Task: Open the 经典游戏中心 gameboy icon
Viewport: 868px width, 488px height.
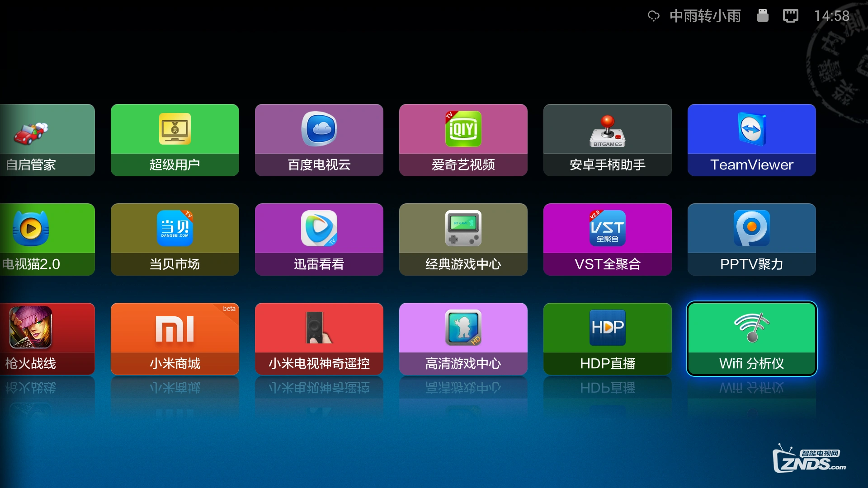Action: pos(463,228)
